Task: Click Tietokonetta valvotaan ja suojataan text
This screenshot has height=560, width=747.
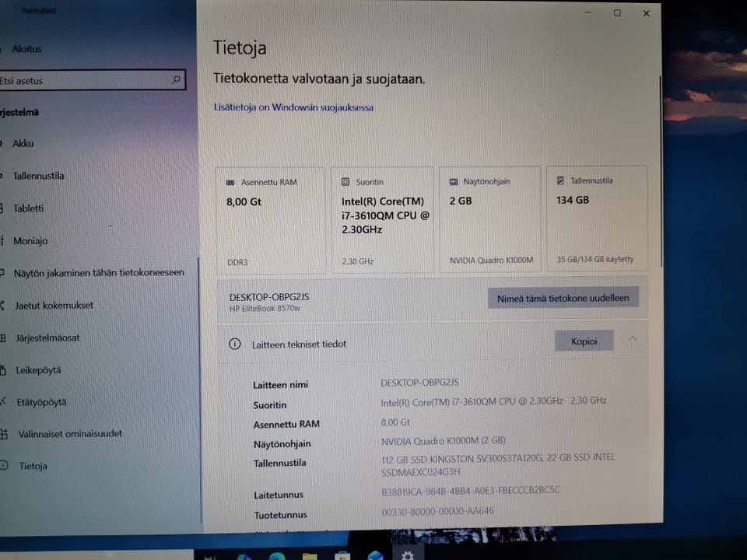Action: click(319, 79)
